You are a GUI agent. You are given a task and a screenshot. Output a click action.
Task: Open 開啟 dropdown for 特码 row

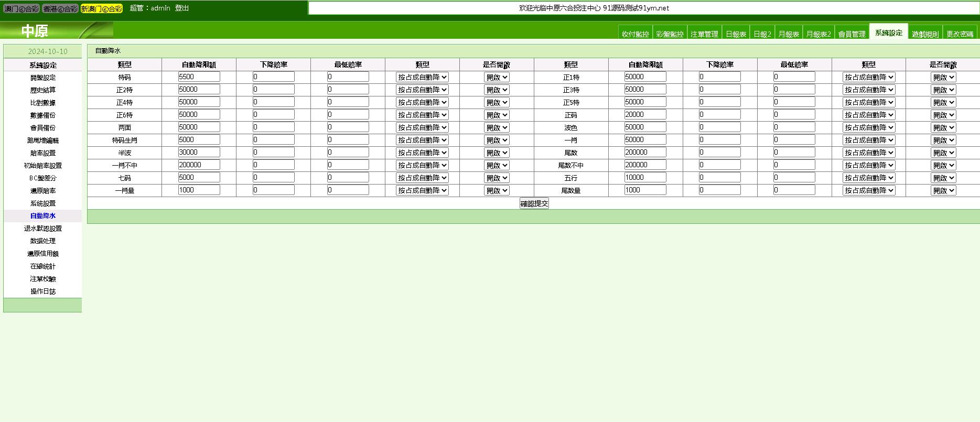point(497,77)
